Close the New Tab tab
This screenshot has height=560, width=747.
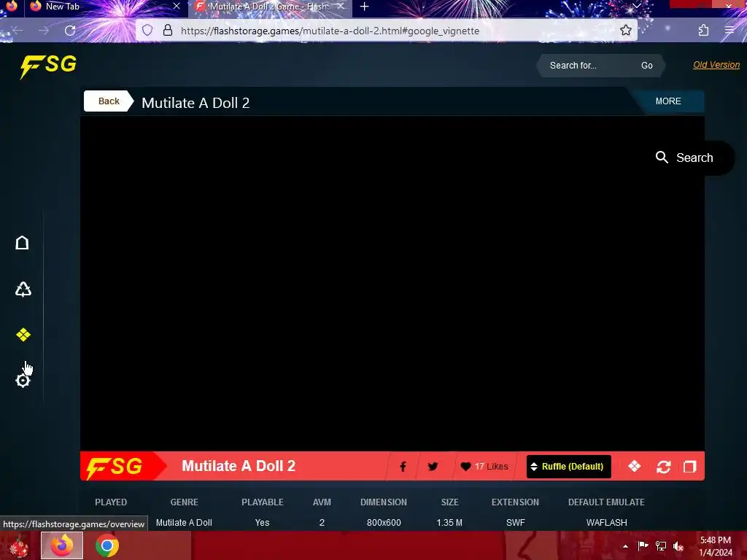pyautogui.click(x=177, y=6)
